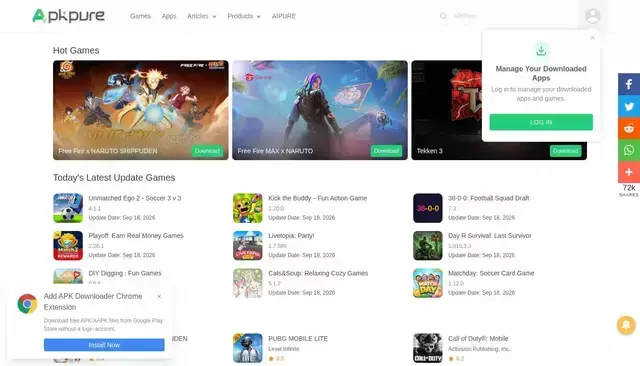Image resolution: width=640 pixels, height=366 pixels.
Task: Click Install Now for Chrome extension
Action: tap(104, 345)
